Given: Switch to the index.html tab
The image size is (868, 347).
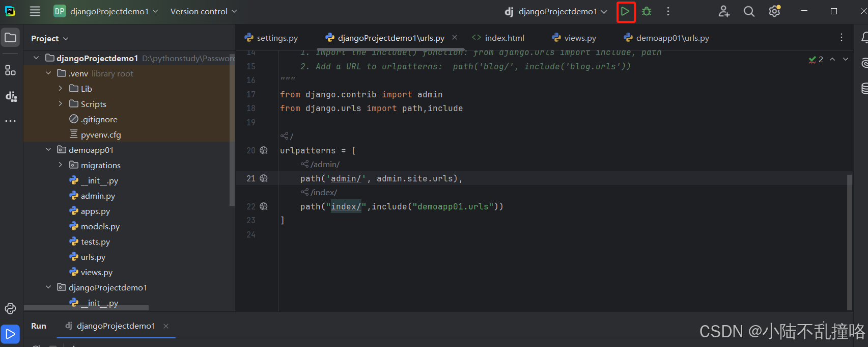Looking at the screenshot, I should pyautogui.click(x=498, y=38).
